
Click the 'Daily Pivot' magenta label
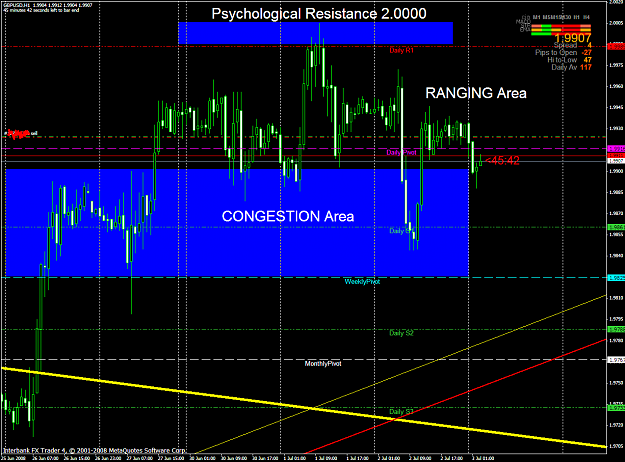click(401, 152)
